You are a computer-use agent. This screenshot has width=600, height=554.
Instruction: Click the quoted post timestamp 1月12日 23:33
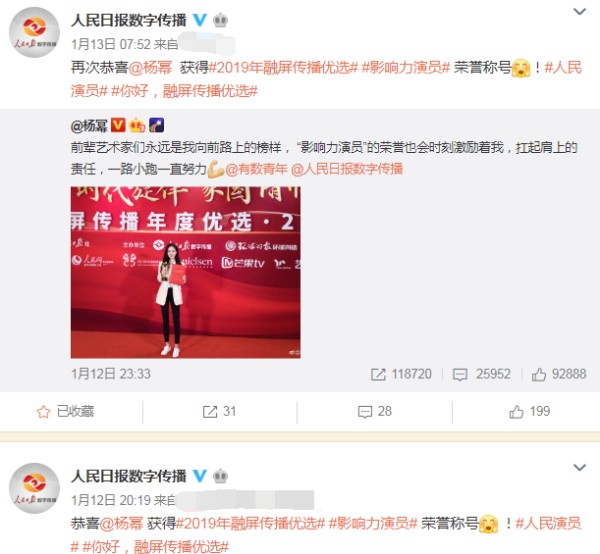(111, 374)
